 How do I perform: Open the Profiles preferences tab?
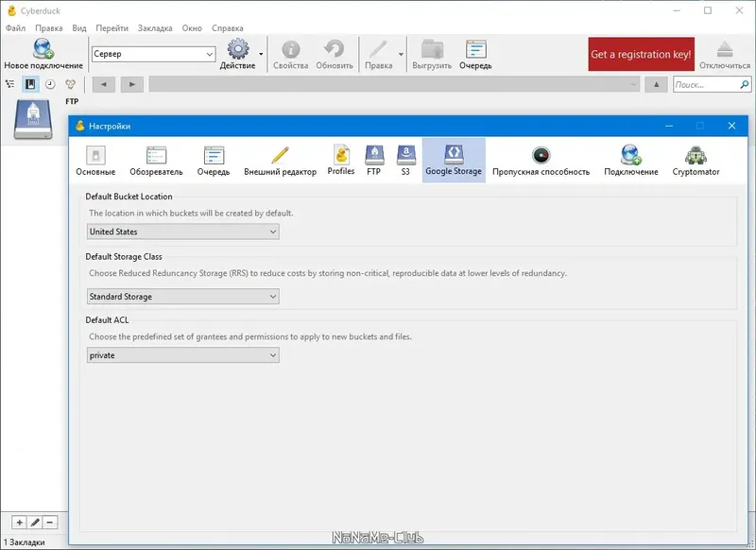point(341,161)
